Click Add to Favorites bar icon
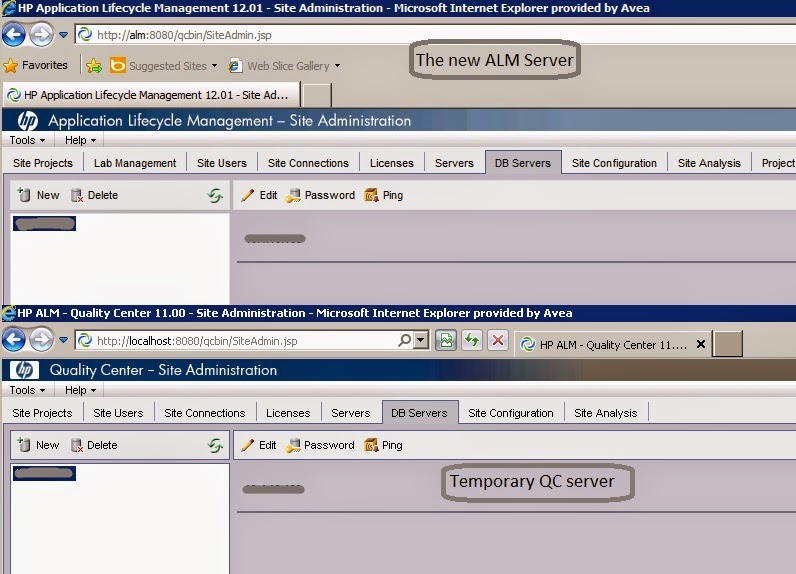 pos(94,65)
